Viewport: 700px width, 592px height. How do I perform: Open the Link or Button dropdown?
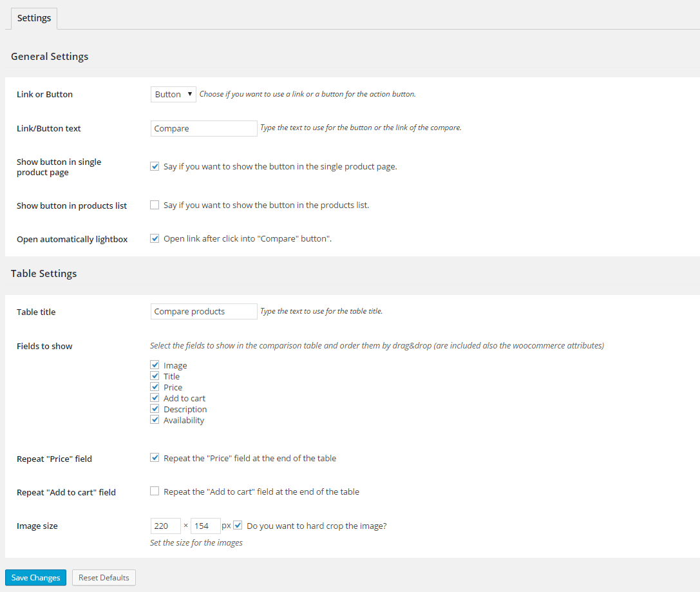(173, 93)
